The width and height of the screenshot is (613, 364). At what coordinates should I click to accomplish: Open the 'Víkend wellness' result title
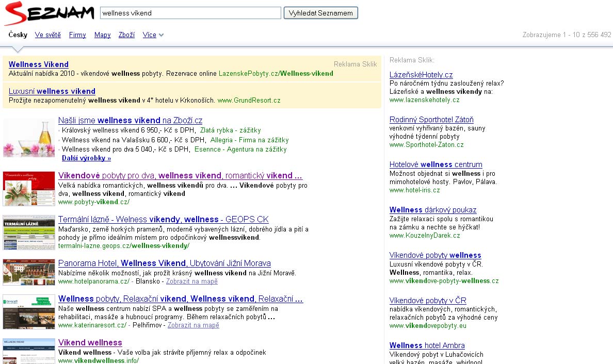[90, 342]
